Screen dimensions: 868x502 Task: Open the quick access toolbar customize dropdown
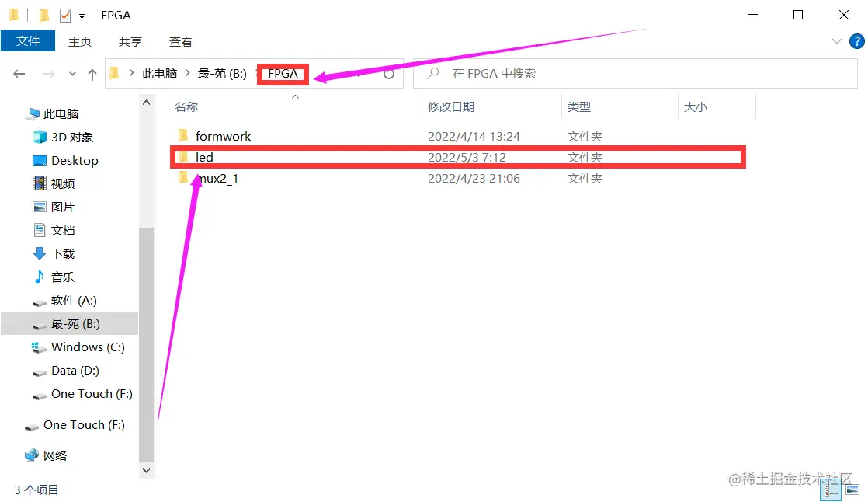point(82,16)
